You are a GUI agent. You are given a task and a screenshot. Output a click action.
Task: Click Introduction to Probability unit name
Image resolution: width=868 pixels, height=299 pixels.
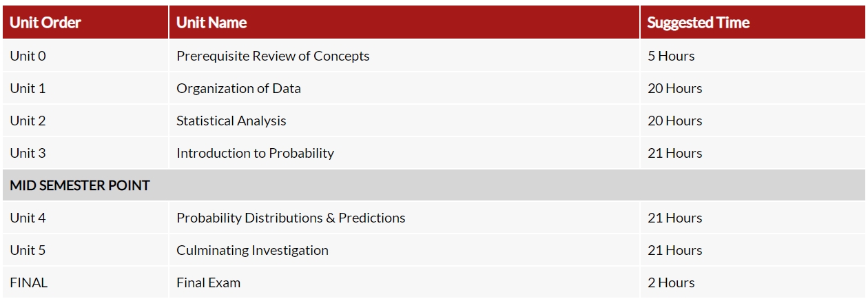tap(255, 153)
